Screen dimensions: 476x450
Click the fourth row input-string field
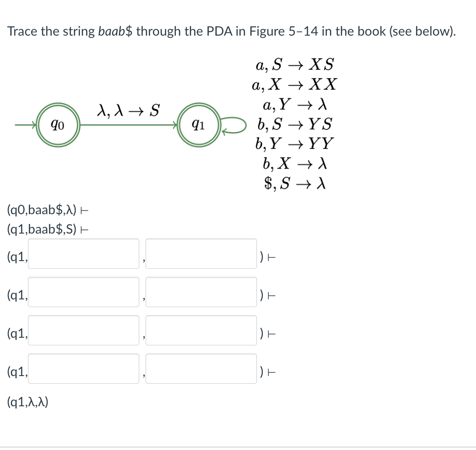[x=83, y=369]
